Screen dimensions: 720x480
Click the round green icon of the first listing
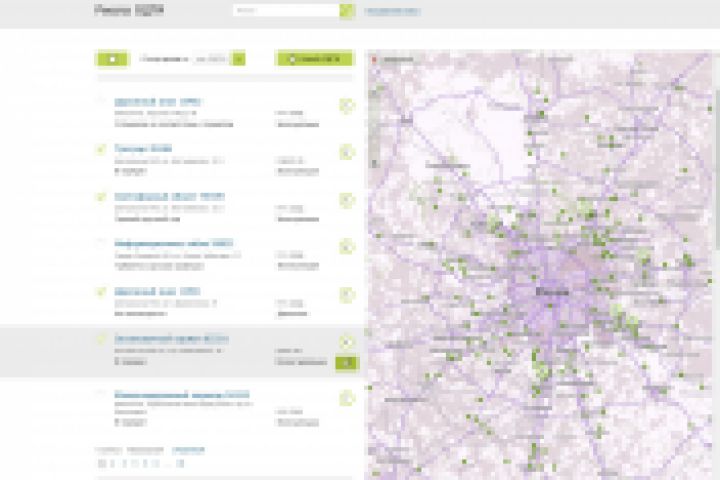point(347,105)
